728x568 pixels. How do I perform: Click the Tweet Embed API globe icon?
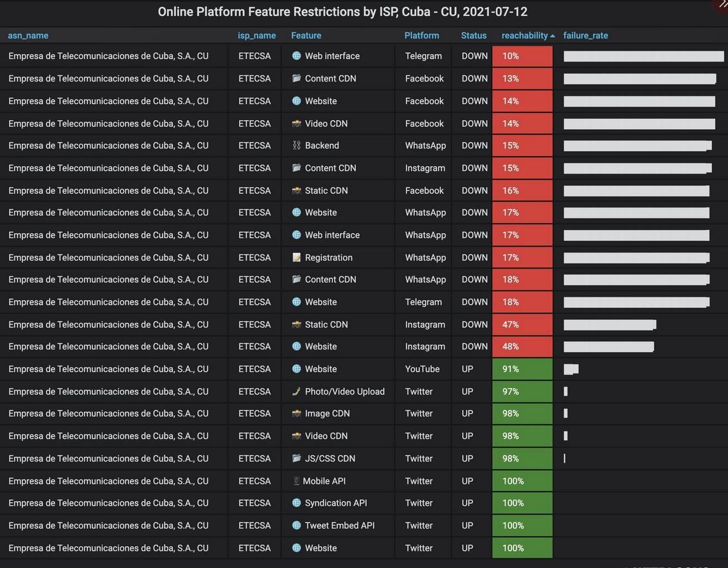tap(296, 525)
